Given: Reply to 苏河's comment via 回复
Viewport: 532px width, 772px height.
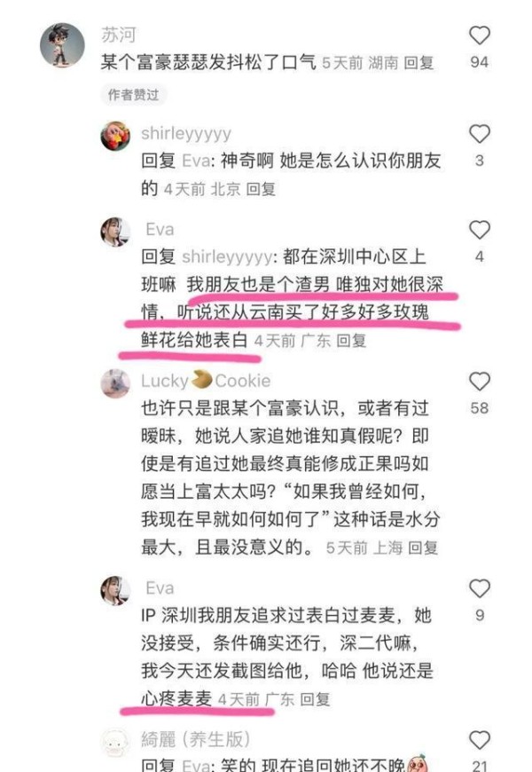Looking at the screenshot, I should point(419,63).
